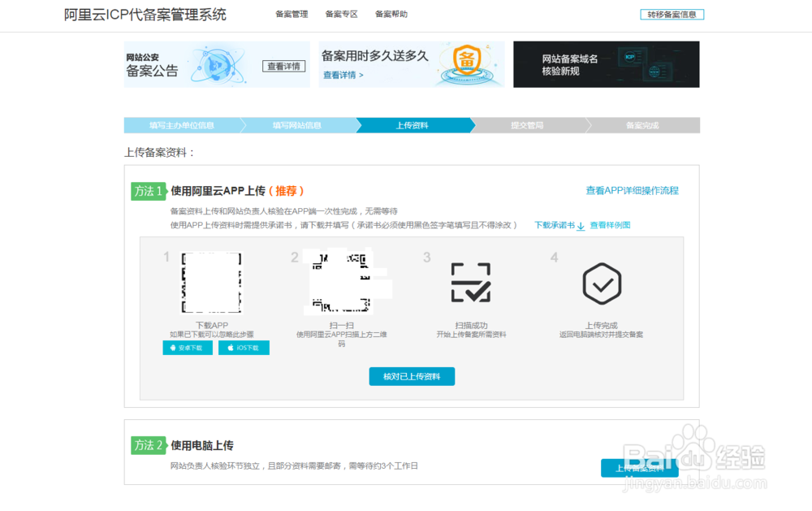Click the 使用电脑上传 heading
This screenshot has width=812, height=511.
click(202, 445)
